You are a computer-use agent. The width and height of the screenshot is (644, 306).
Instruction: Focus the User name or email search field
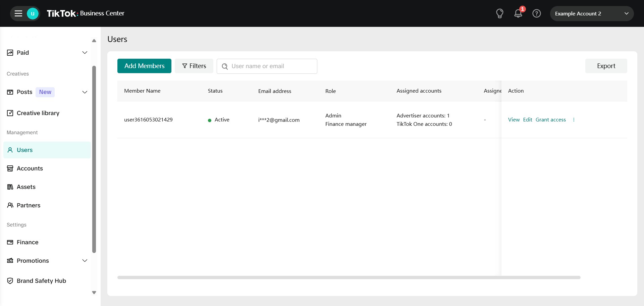point(272,66)
